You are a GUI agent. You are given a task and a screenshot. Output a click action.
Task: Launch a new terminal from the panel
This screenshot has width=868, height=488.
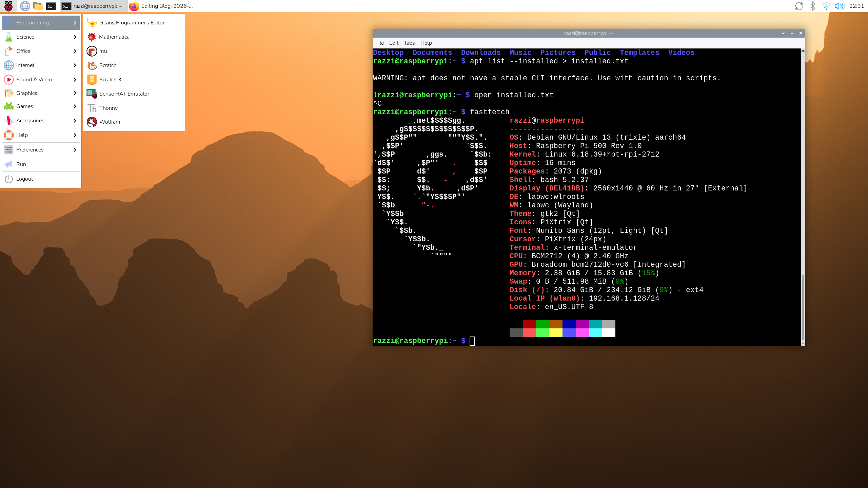pos(51,6)
